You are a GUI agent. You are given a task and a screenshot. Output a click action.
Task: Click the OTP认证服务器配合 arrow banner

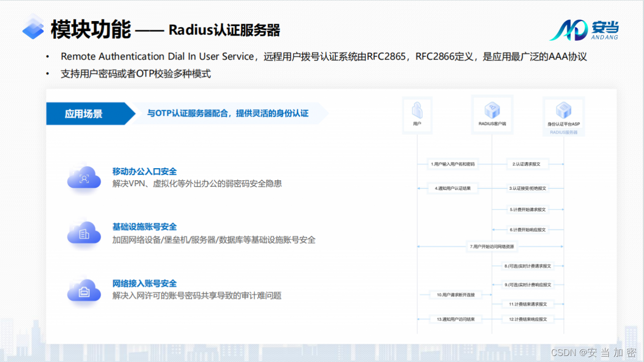coord(226,113)
